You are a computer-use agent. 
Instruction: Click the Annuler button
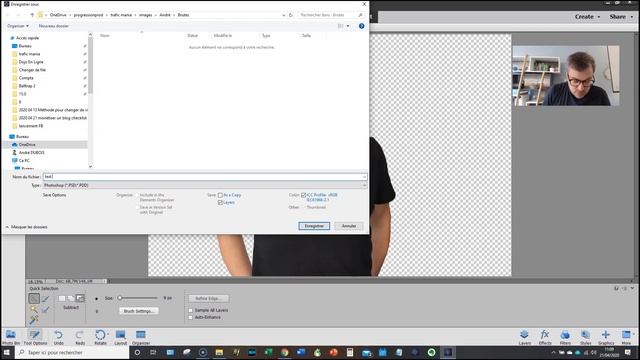(349, 226)
